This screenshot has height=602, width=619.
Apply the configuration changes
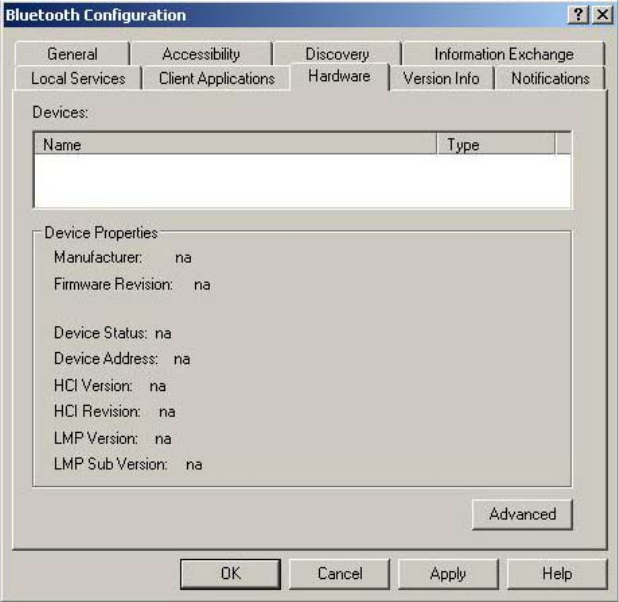pyautogui.click(x=448, y=574)
